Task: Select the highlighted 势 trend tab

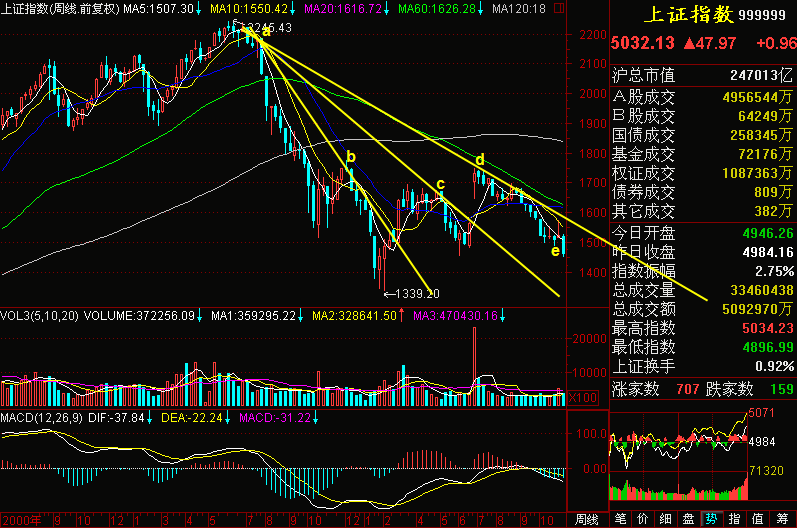Action: pyautogui.click(x=711, y=519)
